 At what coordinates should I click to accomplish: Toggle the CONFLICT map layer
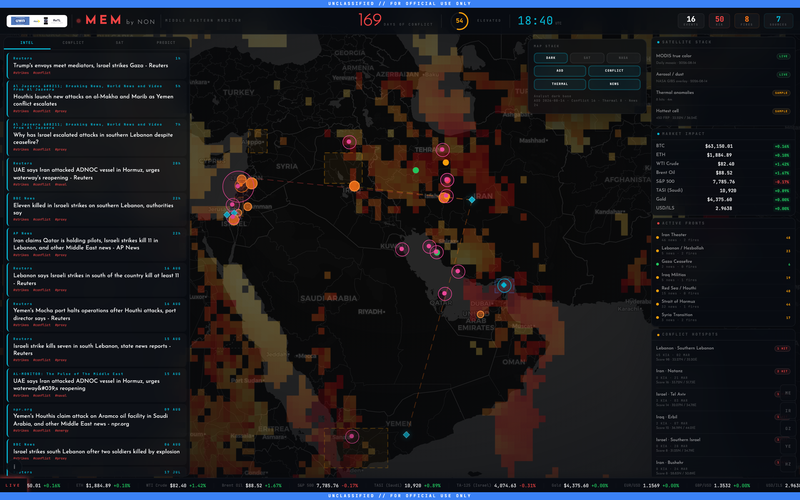(614, 71)
